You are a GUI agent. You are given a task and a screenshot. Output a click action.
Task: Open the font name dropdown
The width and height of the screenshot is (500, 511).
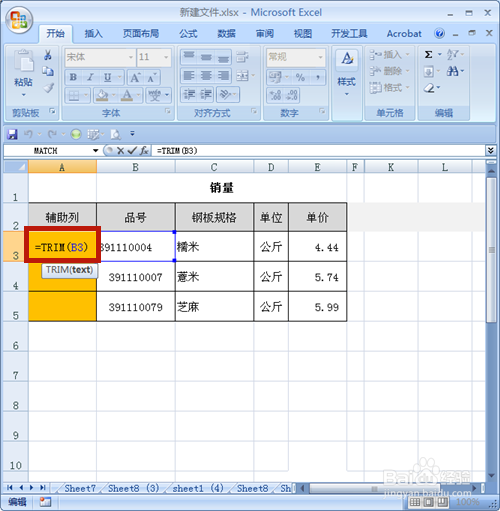pos(131,57)
